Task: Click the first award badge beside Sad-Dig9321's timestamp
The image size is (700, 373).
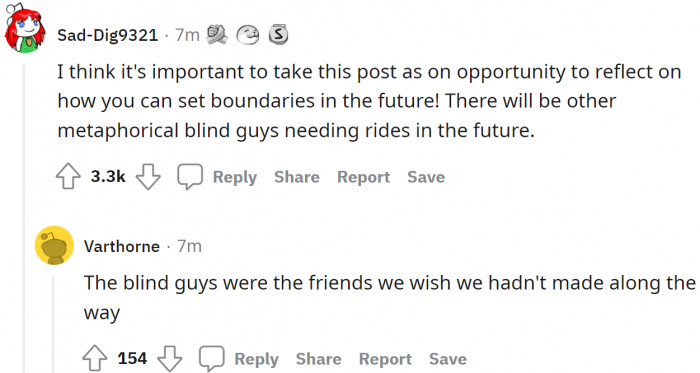Action: 217,34
